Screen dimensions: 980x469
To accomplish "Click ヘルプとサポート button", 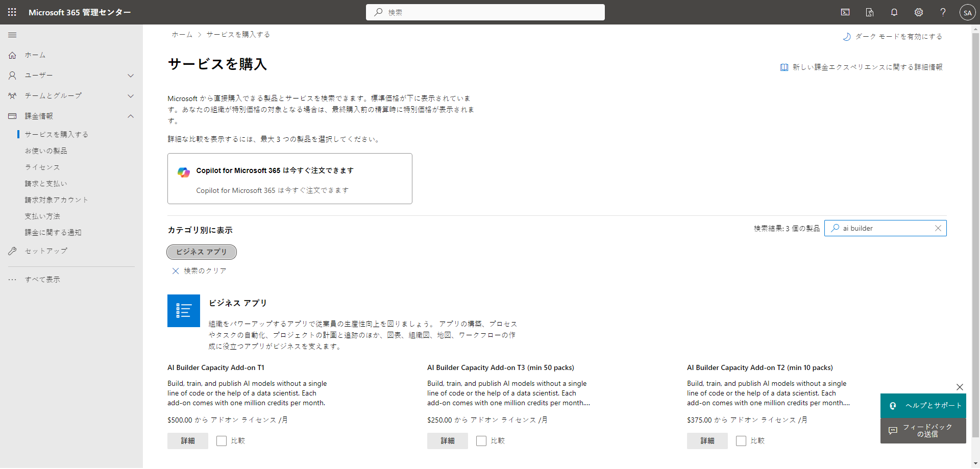I will tap(923, 406).
